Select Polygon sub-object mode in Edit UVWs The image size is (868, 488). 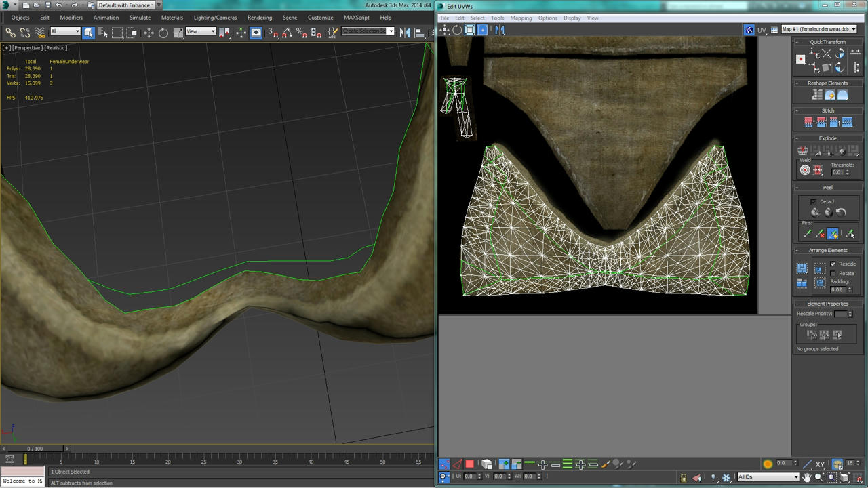pyautogui.click(x=469, y=464)
